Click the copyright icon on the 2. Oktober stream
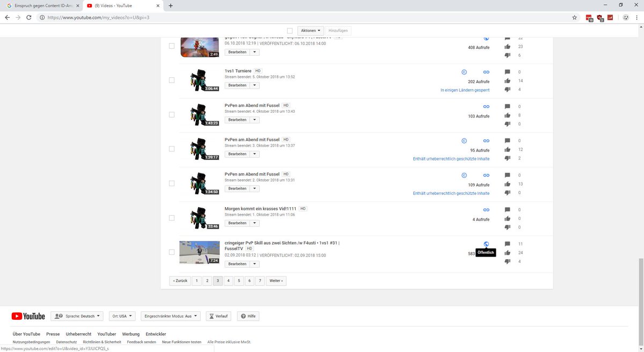The image size is (644, 352). point(464,175)
